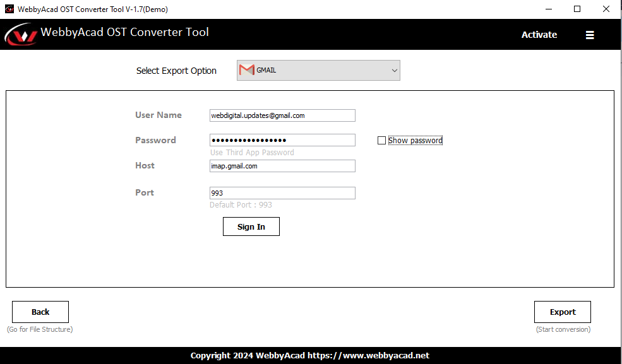Enable the Show password checkbox
Screen dimensions: 622x364
[381, 141]
